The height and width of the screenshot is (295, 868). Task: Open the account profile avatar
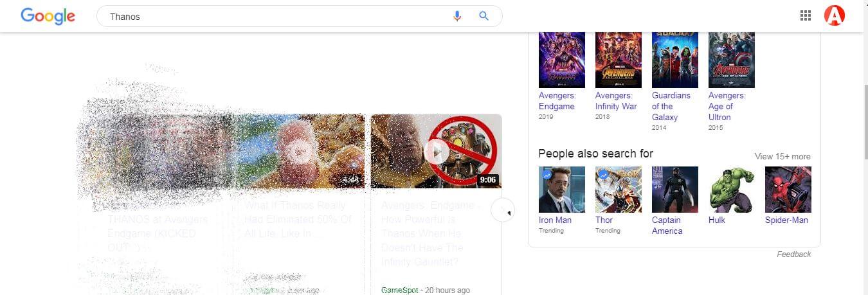[x=835, y=16]
